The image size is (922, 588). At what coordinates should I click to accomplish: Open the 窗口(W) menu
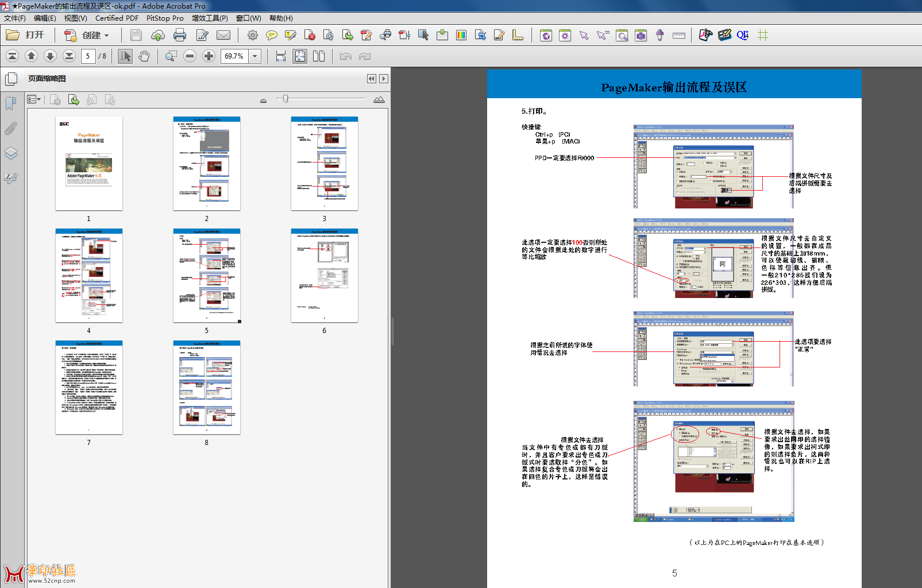pos(248,18)
